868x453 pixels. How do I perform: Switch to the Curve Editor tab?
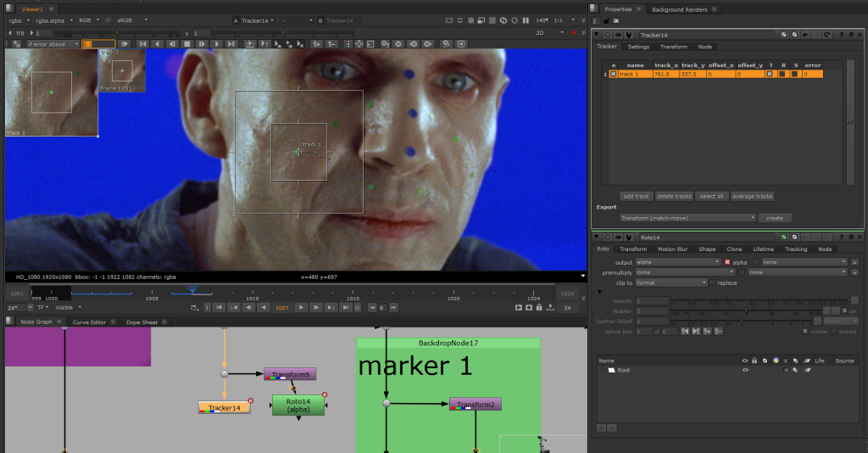click(x=89, y=322)
